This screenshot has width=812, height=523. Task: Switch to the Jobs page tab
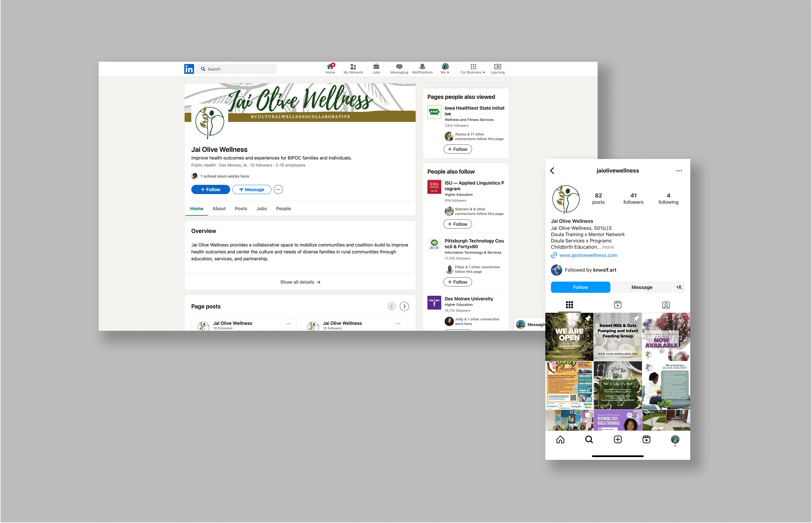click(261, 208)
